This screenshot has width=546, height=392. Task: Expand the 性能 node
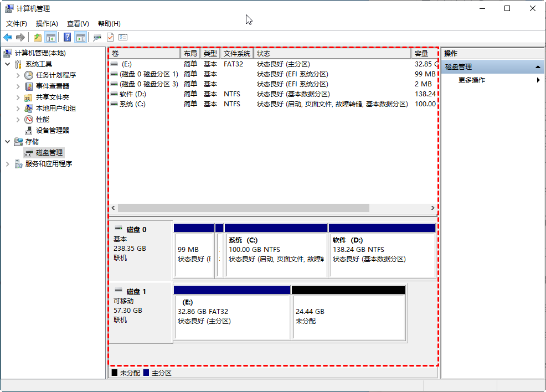[x=18, y=120]
